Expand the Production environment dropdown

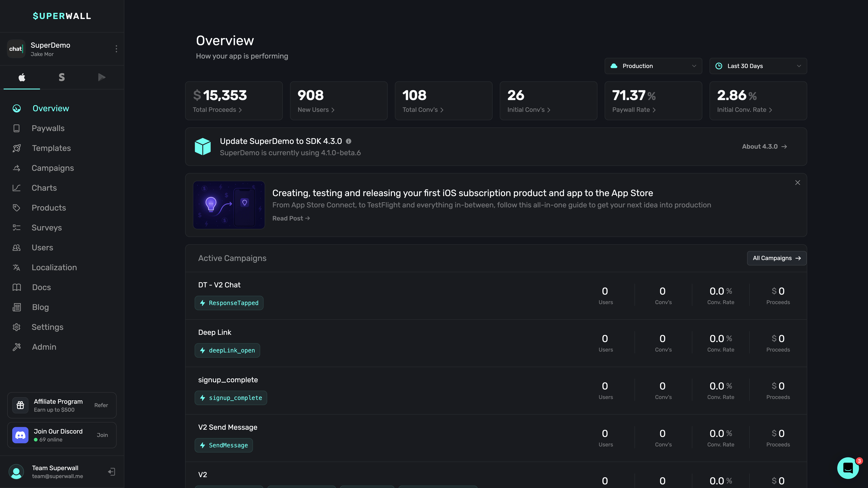[653, 66]
